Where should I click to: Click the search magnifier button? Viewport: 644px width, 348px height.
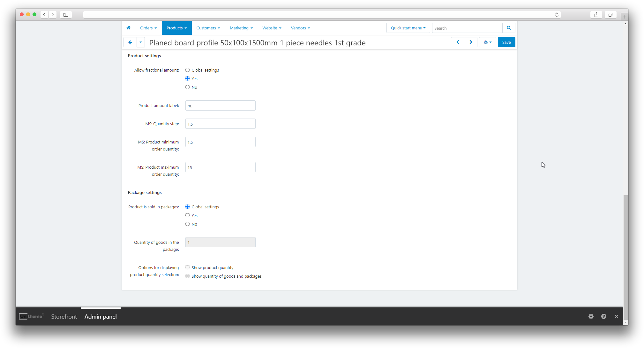click(x=509, y=28)
